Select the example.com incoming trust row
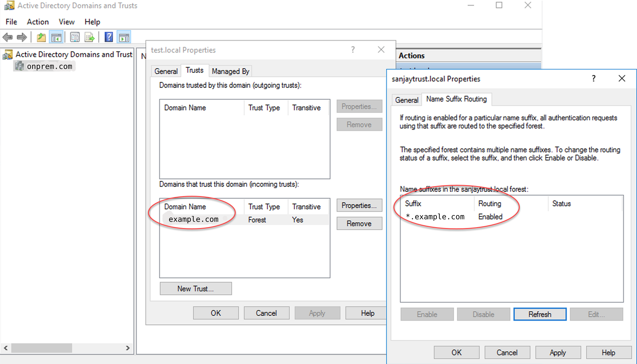Image resolution: width=637 pixels, height=364 pixels. pyautogui.click(x=193, y=219)
